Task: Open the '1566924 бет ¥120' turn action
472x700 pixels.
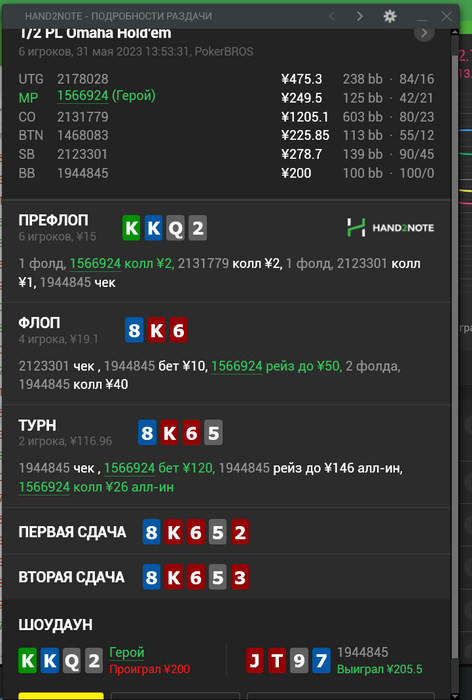Action: click(159, 468)
